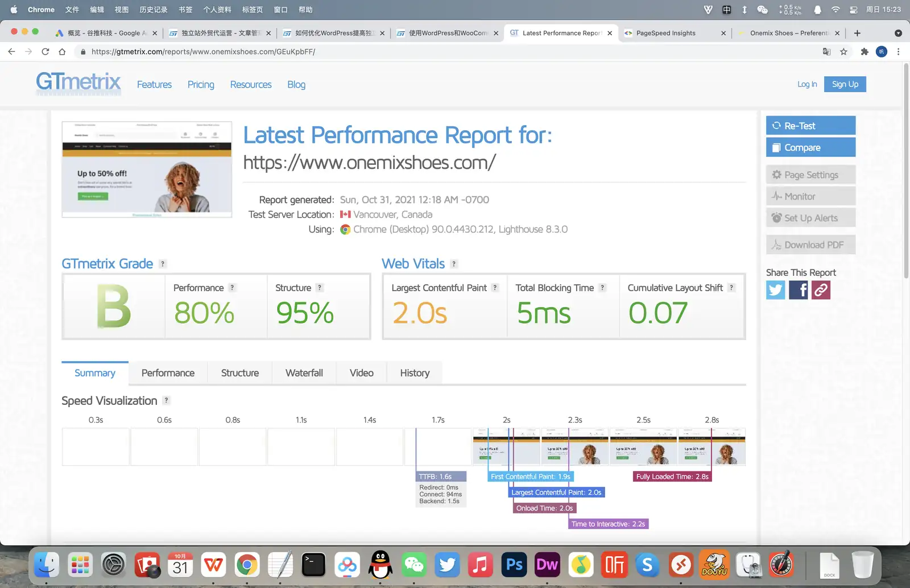Share this report on Facebook
This screenshot has height=588, width=910.
798,290
